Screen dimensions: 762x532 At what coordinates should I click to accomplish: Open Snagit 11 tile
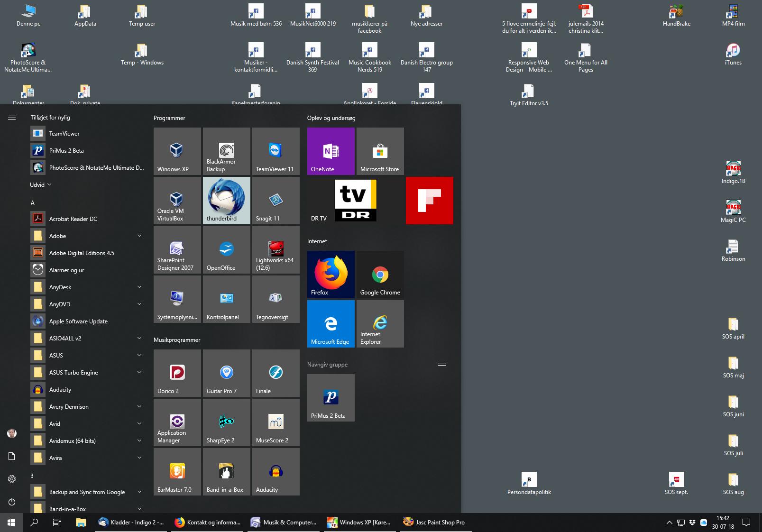(276, 201)
